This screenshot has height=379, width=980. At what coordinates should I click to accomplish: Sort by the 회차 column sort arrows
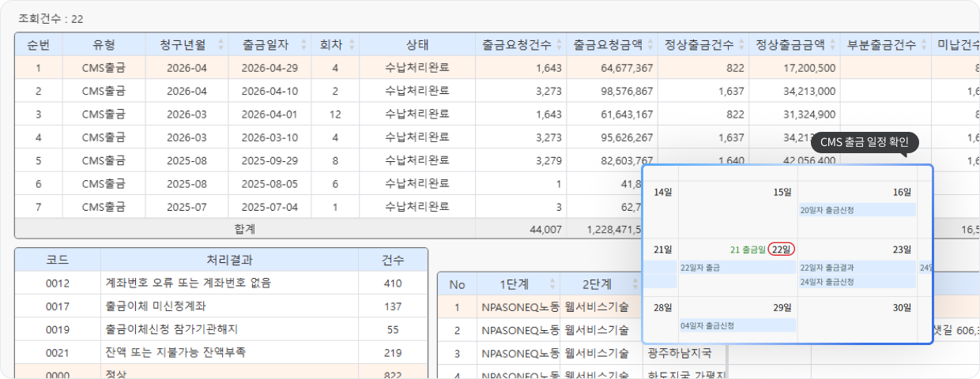(x=352, y=45)
